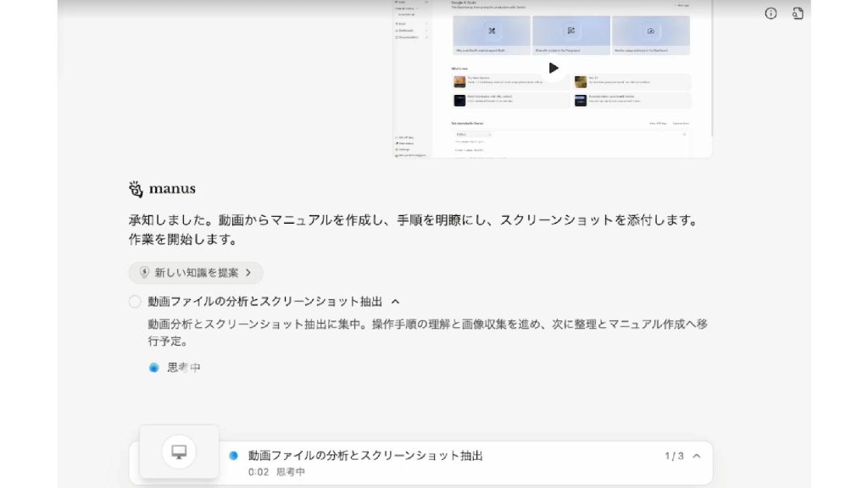Open the file search document icon

tap(798, 14)
